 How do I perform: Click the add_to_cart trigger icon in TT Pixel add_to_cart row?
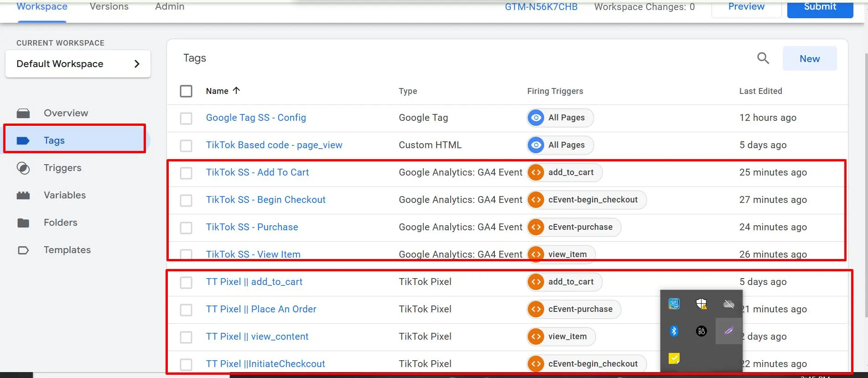(536, 282)
